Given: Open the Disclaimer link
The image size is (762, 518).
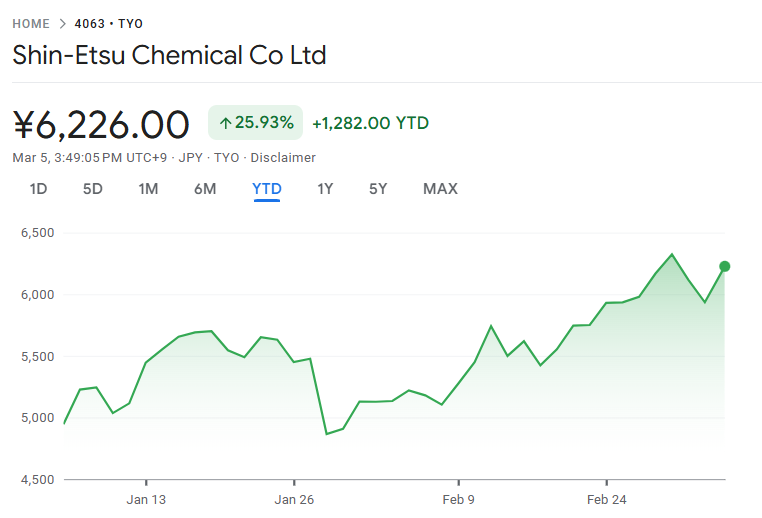Looking at the screenshot, I should click(283, 158).
